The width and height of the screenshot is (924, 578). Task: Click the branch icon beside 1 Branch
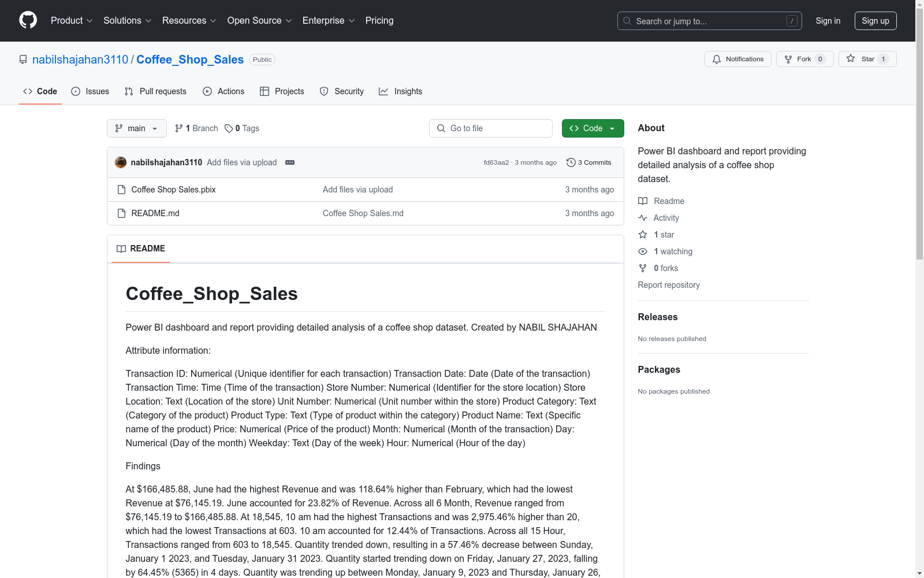(179, 128)
